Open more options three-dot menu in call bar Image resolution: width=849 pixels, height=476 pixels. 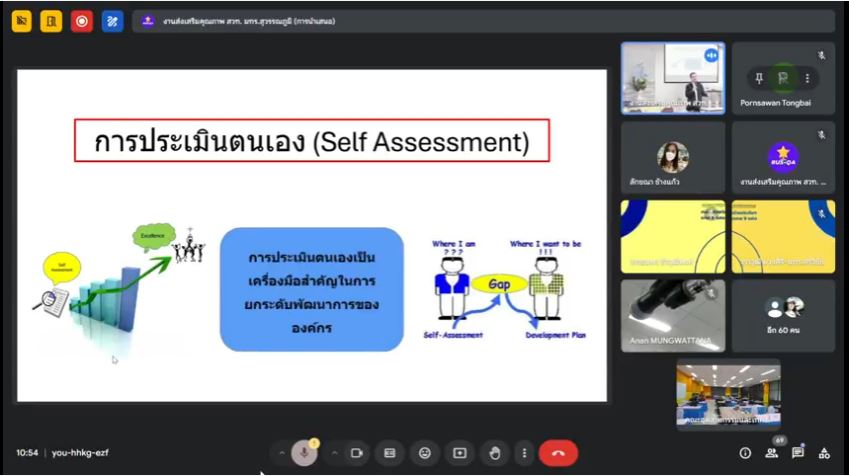(x=523, y=453)
